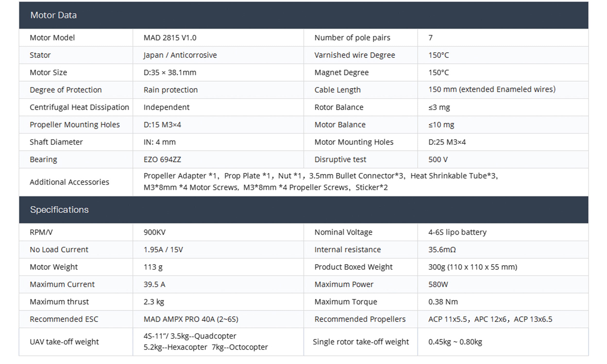Select the Number of pole pairs label
This screenshot has width=607, height=364.
[x=352, y=38]
